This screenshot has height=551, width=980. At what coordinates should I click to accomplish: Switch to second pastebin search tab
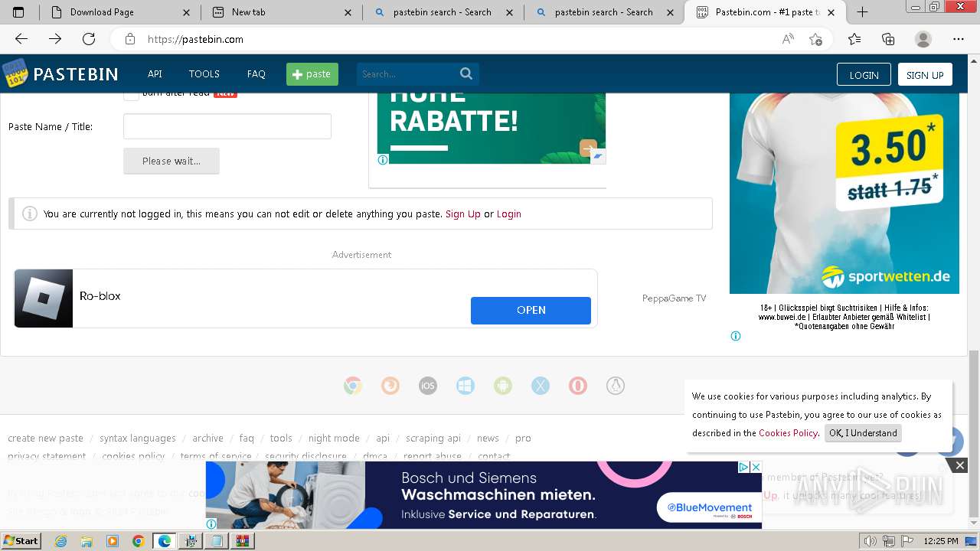click(x=604, y=12)
